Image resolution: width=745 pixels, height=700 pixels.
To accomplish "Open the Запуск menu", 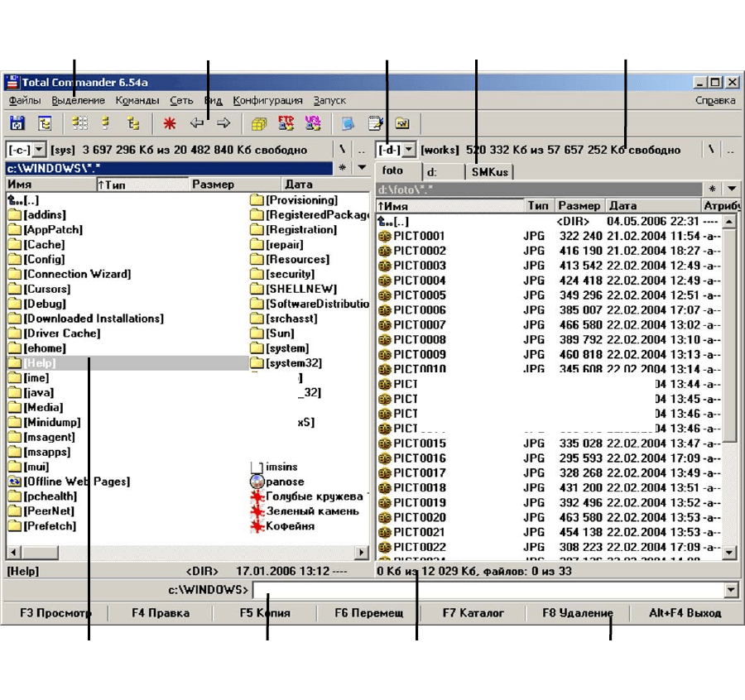I will (x=329, y=101).
